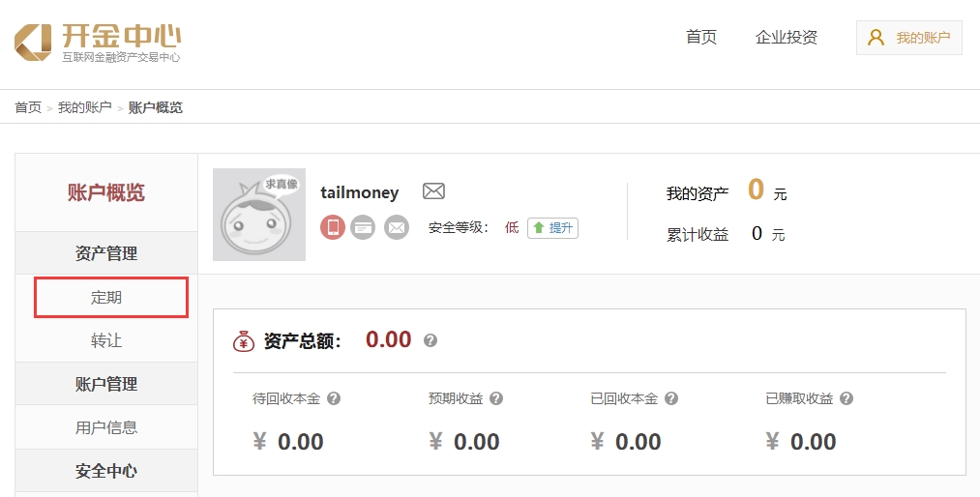The width and height of the screenshot is (980, 497).
Task: Open the 我的账户 button in header
Action: point(908,38)
